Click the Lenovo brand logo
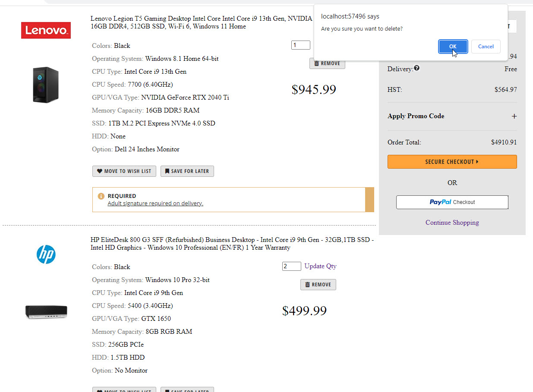Screen dimensions: 533x392 point(46,31)
